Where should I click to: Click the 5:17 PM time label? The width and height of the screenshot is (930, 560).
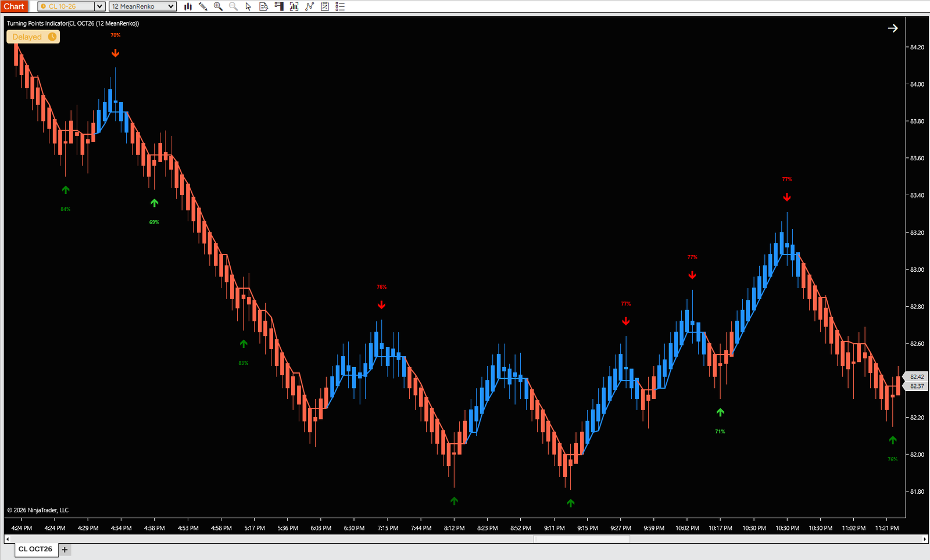(x=255, y=528)
